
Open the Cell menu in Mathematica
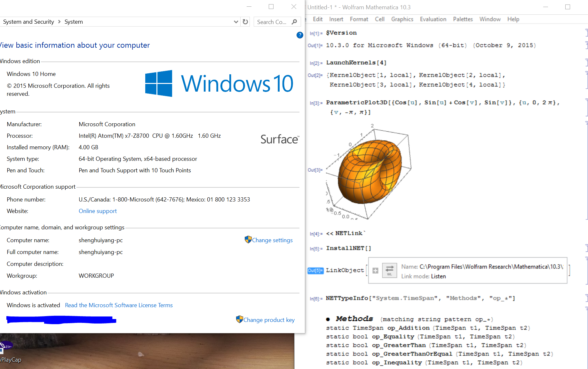[x=380, y=19]
